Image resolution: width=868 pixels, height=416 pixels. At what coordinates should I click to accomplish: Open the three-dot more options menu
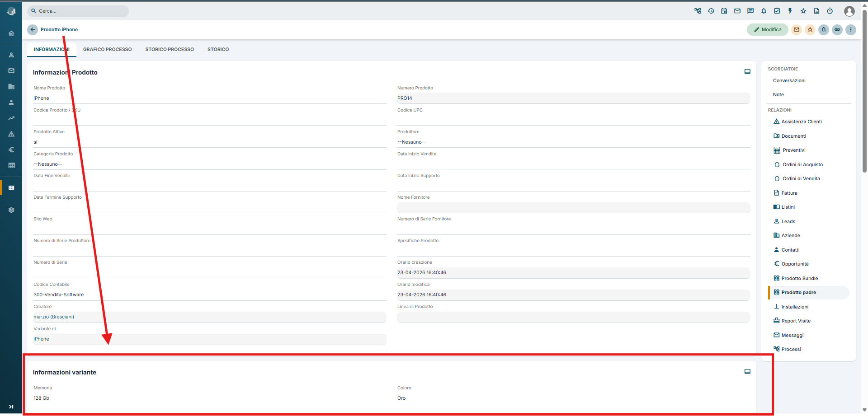[851, 30]
